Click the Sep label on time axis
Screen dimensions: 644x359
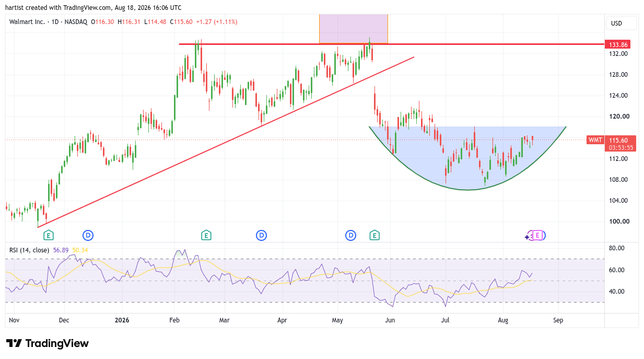tap(558, 320)
